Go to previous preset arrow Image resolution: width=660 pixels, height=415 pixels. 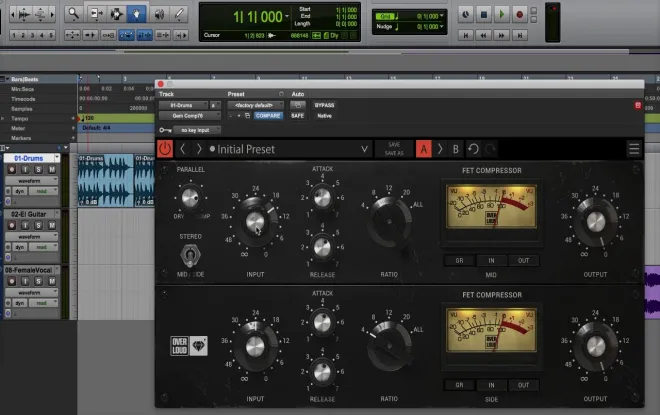(183, 149)
